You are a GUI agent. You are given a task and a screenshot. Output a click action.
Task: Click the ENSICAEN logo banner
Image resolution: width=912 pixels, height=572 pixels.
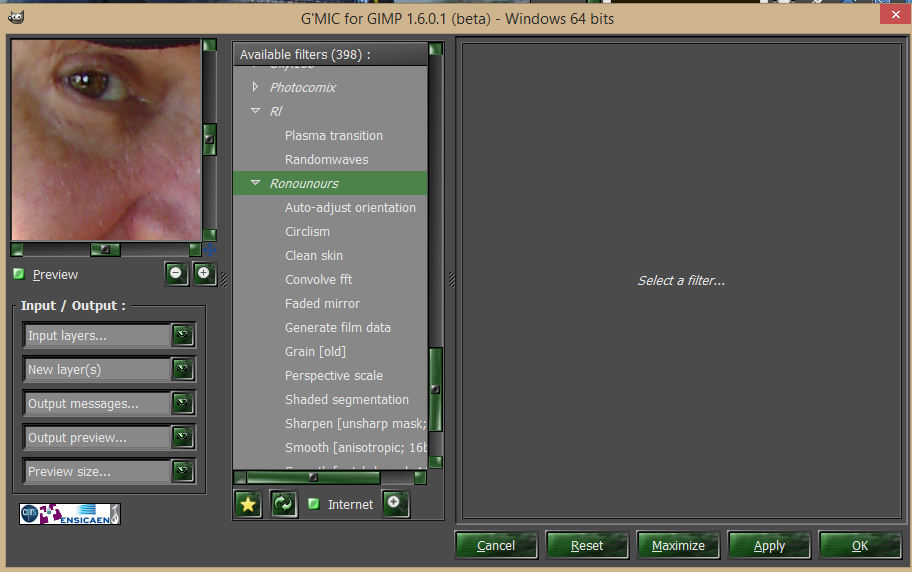(x=70, y=514)
